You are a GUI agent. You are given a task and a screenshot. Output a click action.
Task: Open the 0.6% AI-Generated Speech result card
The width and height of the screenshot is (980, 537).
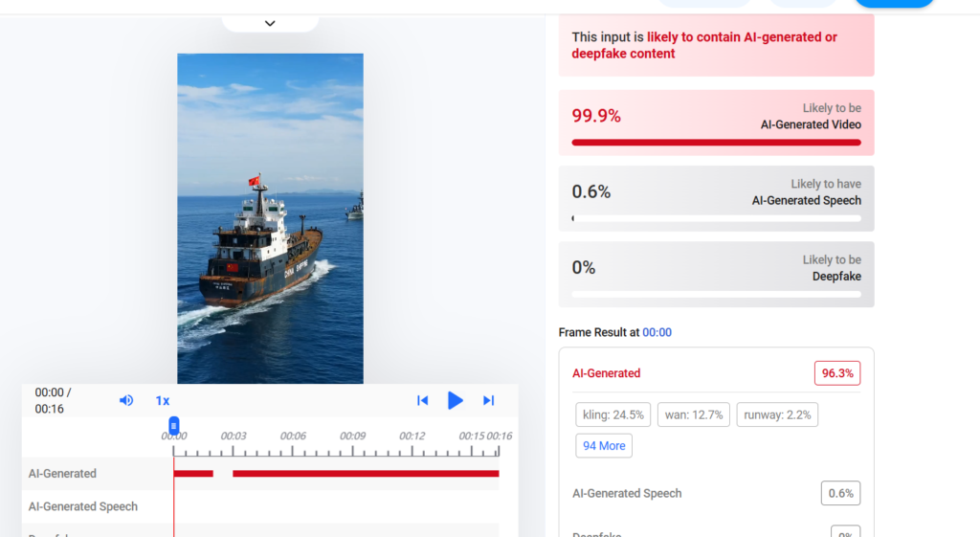[716, 198]
